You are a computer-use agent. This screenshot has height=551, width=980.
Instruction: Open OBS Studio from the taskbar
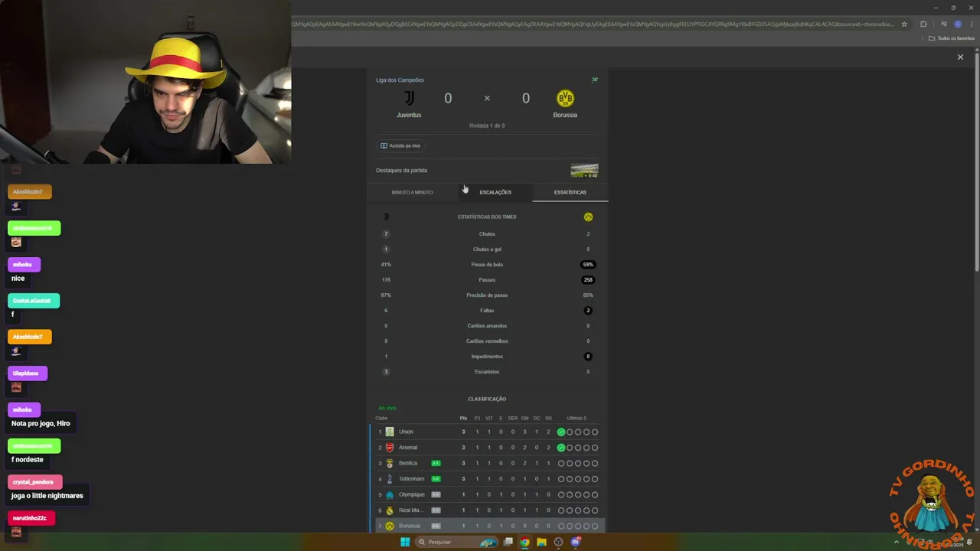tap(558, 542)
